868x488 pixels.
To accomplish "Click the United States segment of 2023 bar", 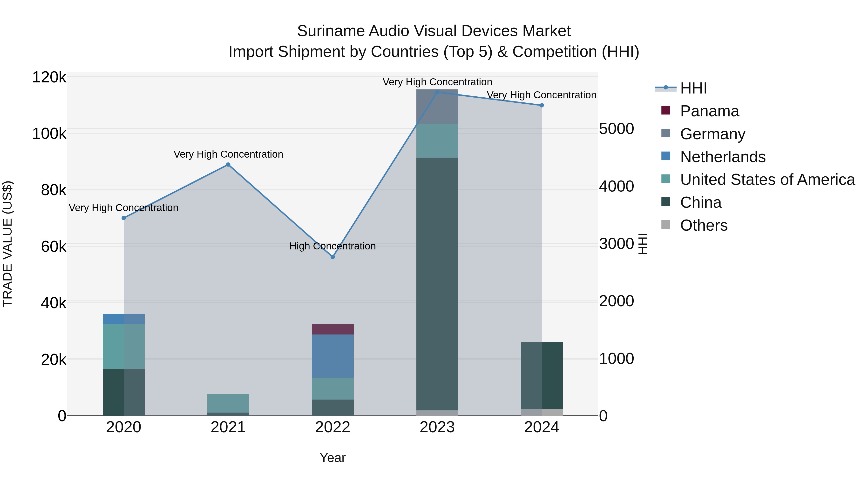I will click(437, 140).
